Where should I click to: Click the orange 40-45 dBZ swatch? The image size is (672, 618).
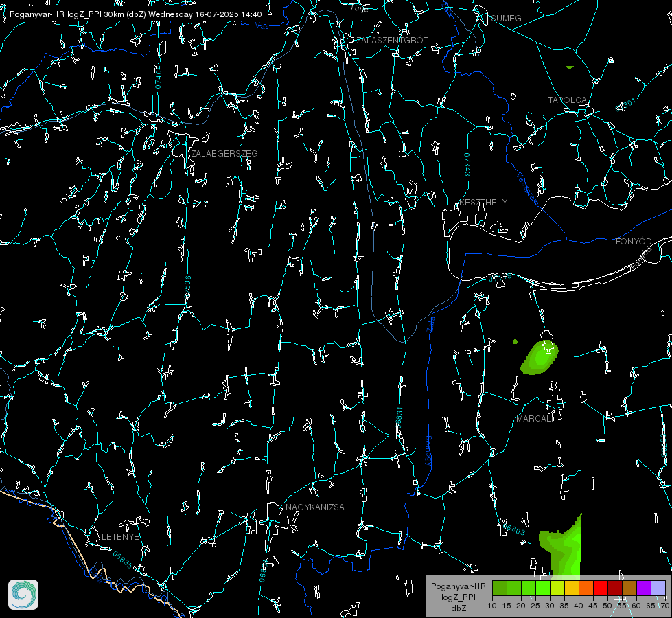click(x=586, y=588)
